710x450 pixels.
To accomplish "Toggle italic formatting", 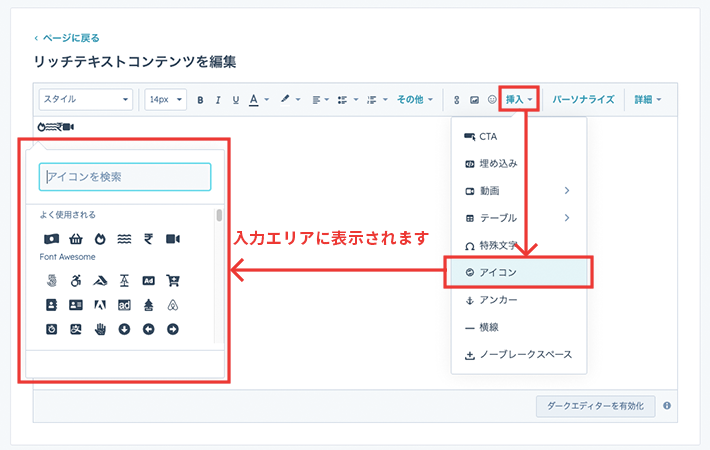I will [218, 100].
